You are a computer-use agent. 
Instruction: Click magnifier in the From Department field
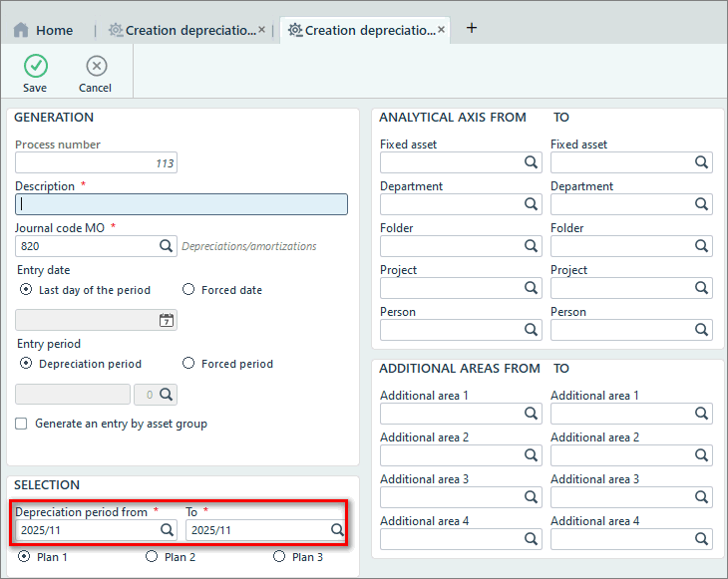pos(532,204)
